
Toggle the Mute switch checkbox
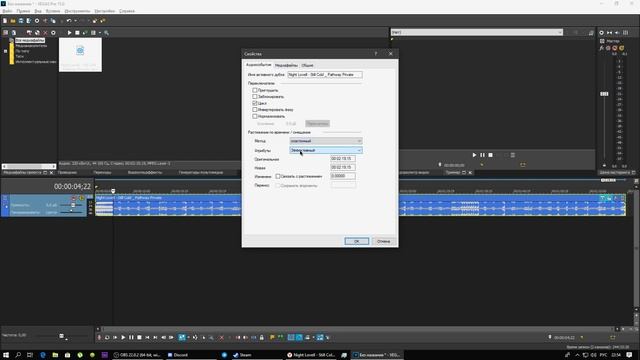click(255, 90)
